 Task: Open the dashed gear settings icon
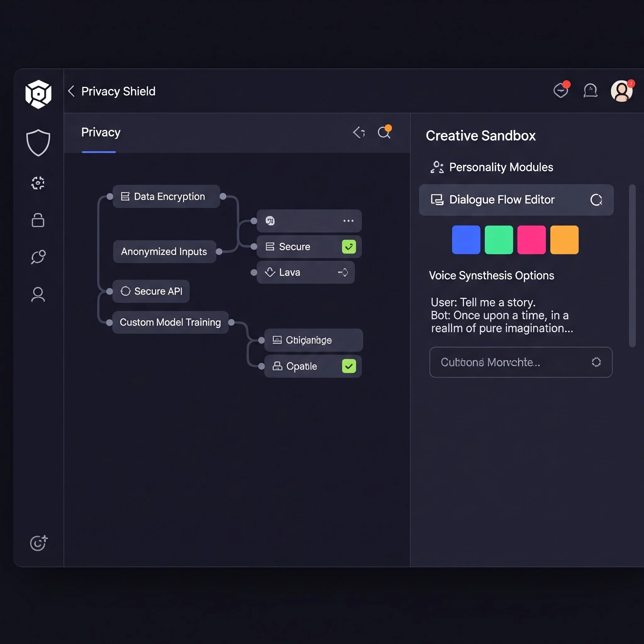[38, 183]
